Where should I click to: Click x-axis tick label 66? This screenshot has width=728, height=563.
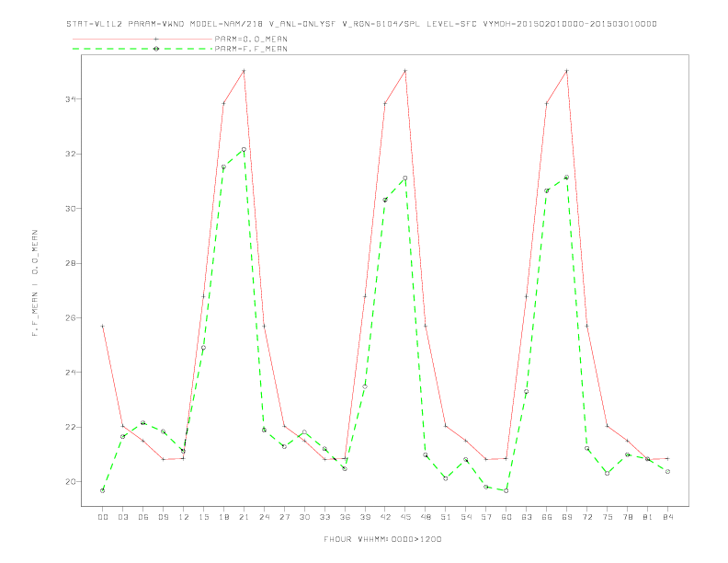pos(547,517)
